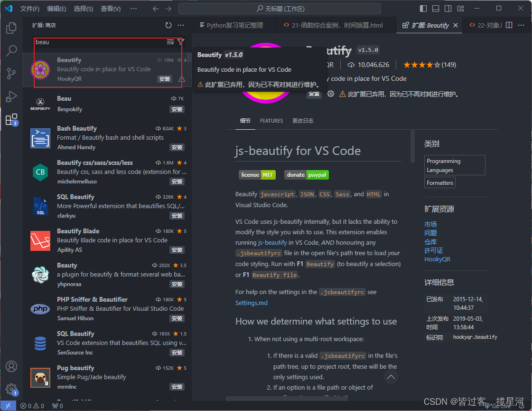Open Run and Debug view
The height and width of the screenshot is (411, 532).
pyautogui.click(x=11, y=96)
